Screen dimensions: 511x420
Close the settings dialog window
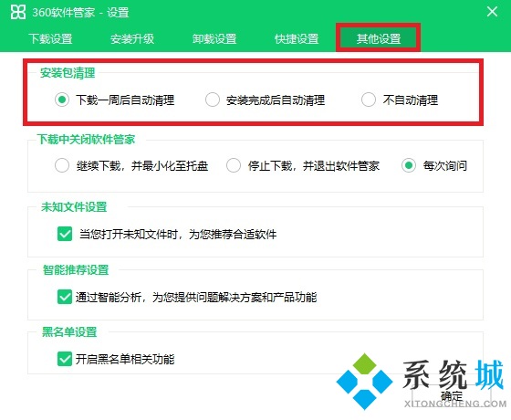492,12
